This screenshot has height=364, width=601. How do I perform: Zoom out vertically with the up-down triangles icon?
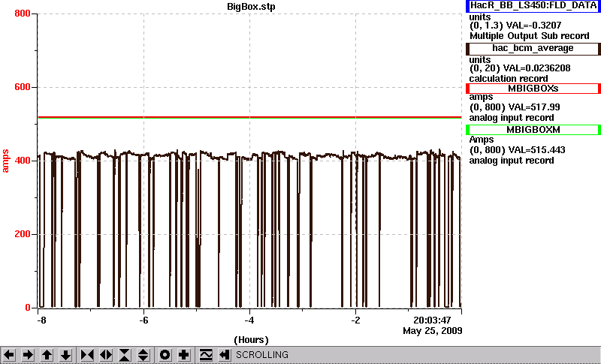pyautogui.click(x=143, y=355)
